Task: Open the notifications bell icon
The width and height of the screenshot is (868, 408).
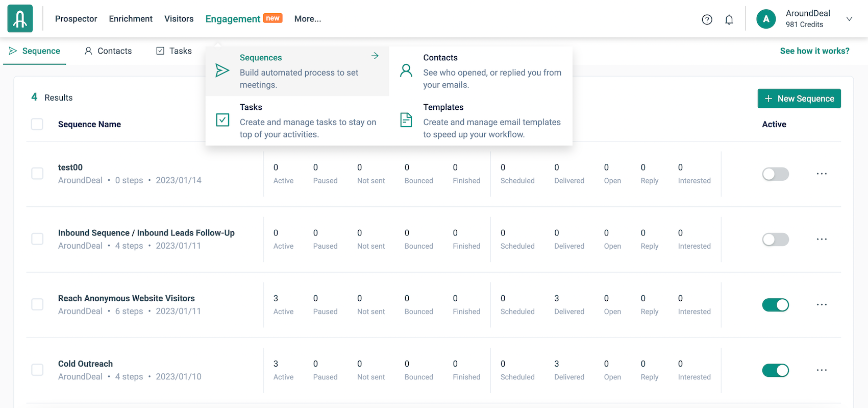Action: 729,19
